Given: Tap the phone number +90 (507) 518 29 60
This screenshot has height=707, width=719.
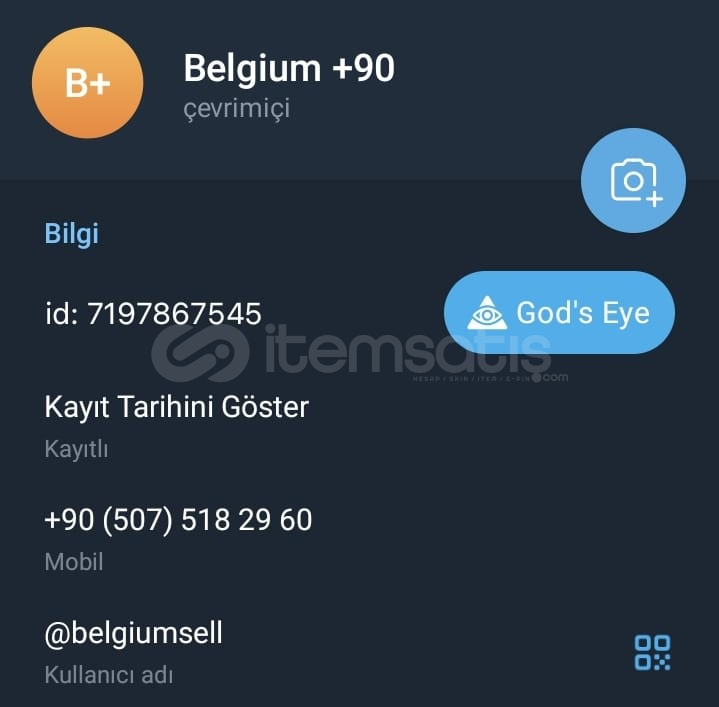Looking at the screenshot, I should [178, 520].
